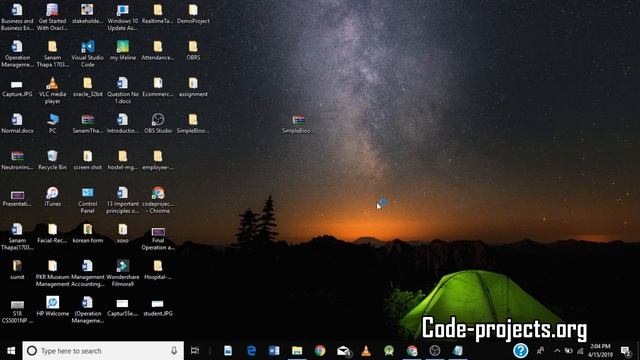Select the standalone SimpleBloo archive near wallpaper center
This screenshot has width=640, height=360.
click(x=298, y=123)
